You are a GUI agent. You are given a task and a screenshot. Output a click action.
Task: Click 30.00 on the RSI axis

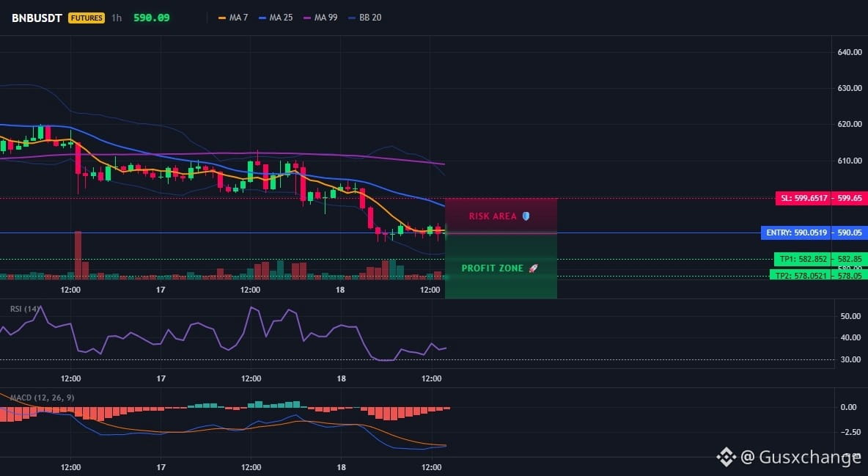[851, 359]
